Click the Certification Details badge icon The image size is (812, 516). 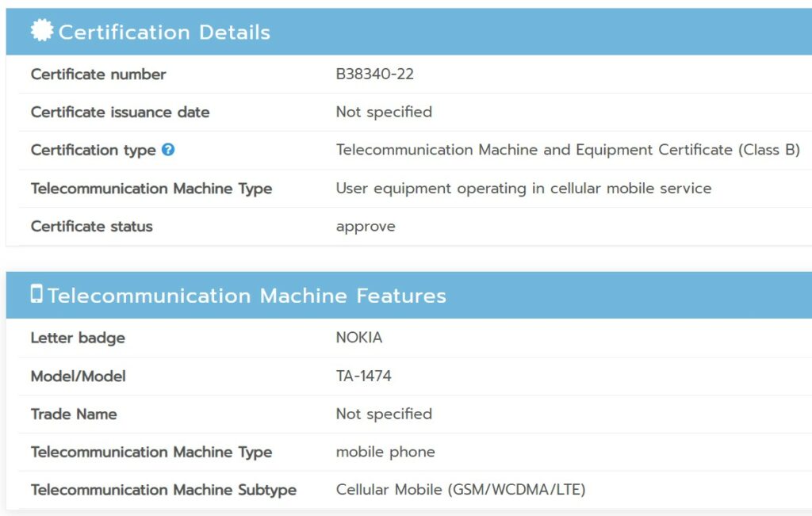[41, 30]
